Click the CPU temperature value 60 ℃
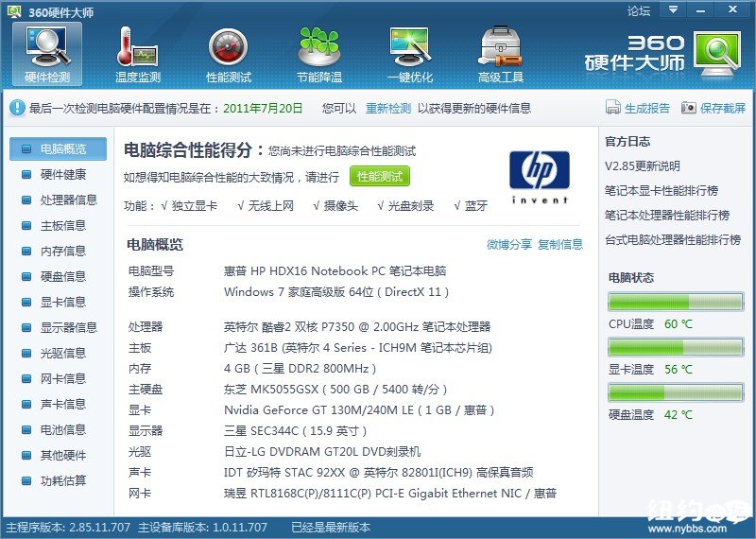The image size is (756, 539). click(x=678, y=323)
